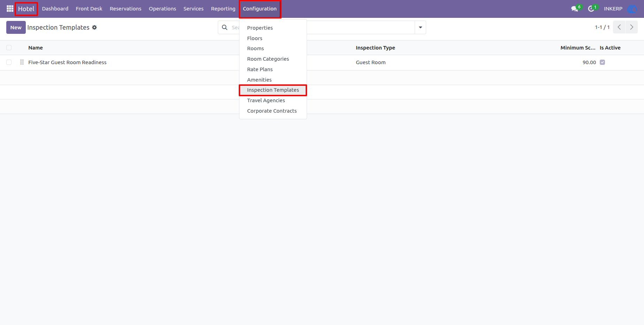Click the Hotel app title
Image resolution: width=644 pixels, height=325 pixels.
pos(26,9)
